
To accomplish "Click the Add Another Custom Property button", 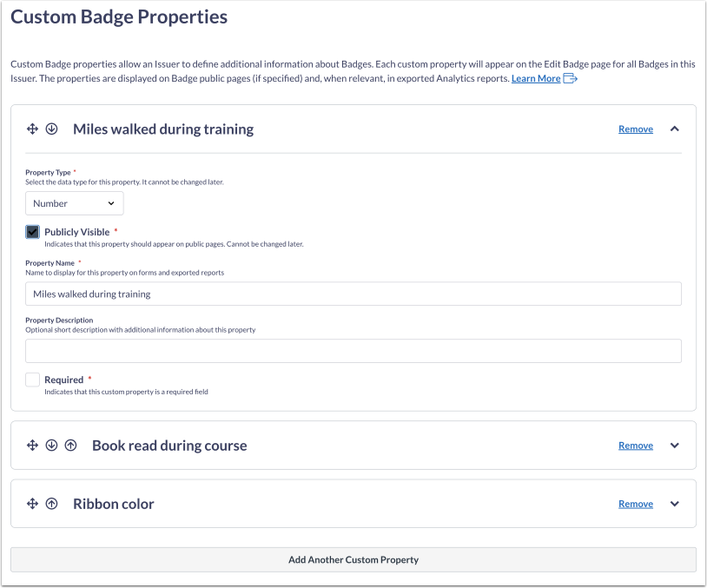I will pos(353,559).
